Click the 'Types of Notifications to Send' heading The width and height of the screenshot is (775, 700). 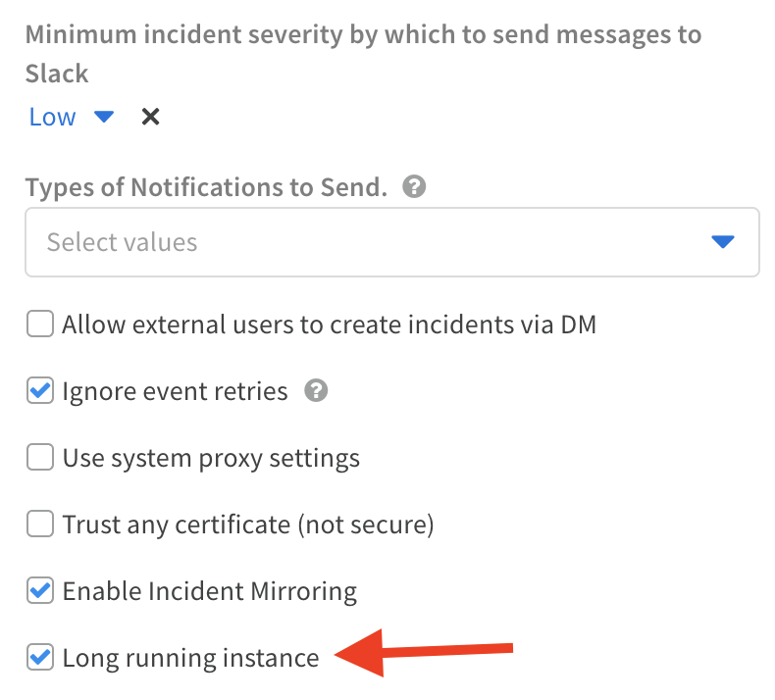206,187
